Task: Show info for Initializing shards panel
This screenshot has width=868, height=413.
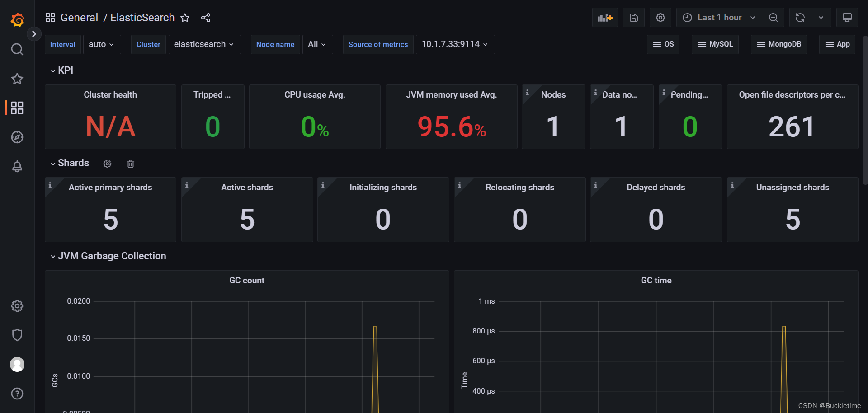Action: [x=323, y=185]
